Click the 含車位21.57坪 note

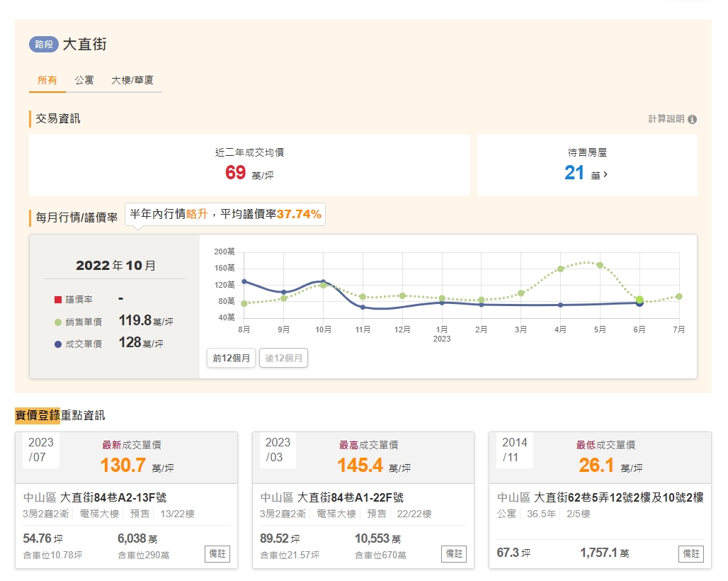point(290,555)
